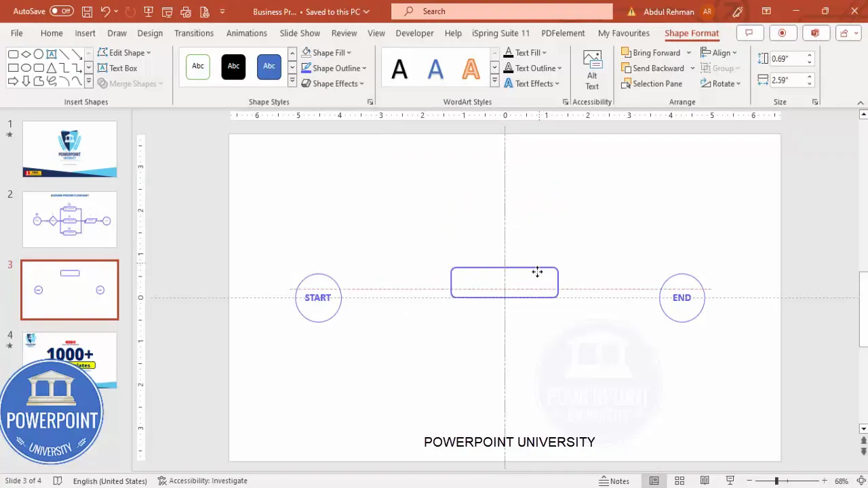The width and height of the screenshot is (868, 488).
Task: Switch to Reading View icon
Action: [x=705, y=481]
